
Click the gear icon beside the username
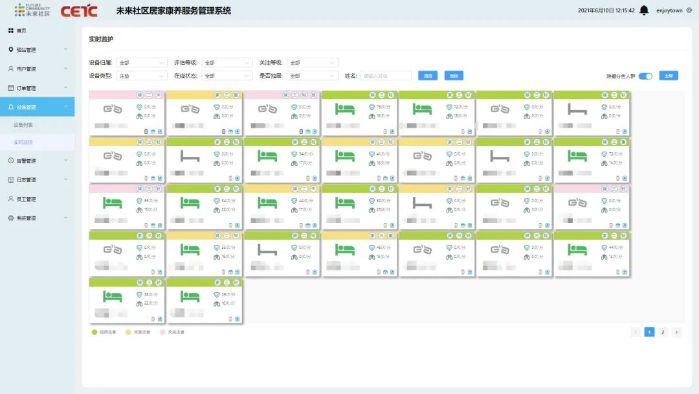click(689, 10)
